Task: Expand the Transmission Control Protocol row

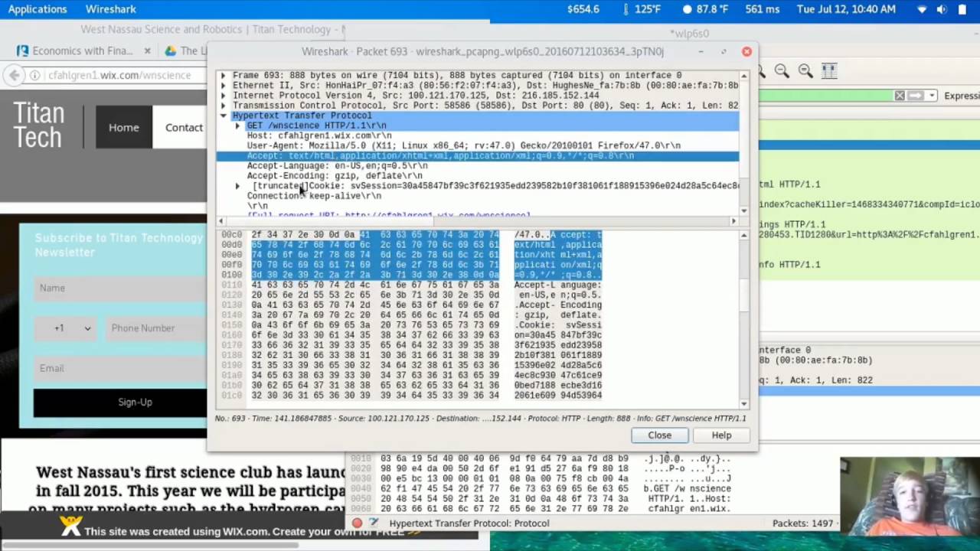Action: [223, 106]
